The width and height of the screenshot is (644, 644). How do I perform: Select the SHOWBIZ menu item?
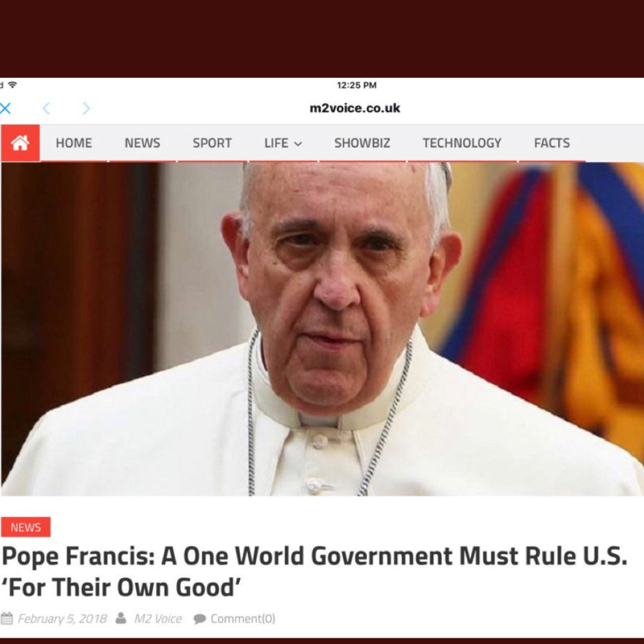click(x=362, y=143)
